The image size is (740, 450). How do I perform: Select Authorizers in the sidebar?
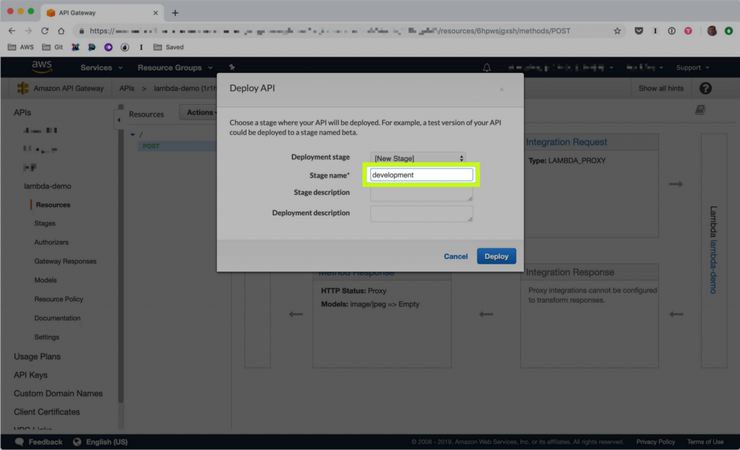[51, 242]
